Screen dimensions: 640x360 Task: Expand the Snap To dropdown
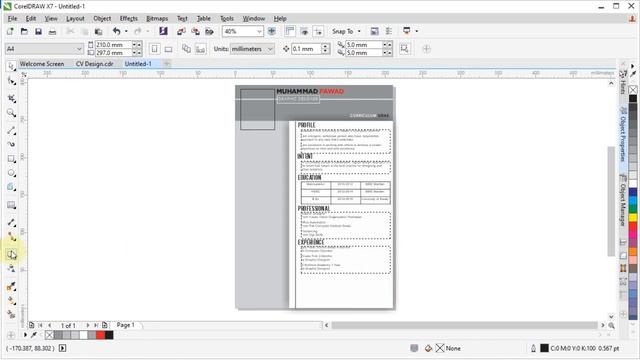point(359,31)
